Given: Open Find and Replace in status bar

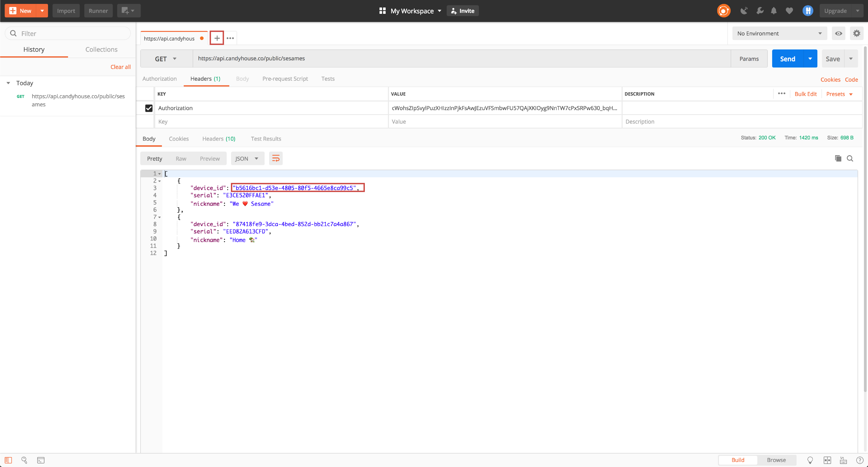Looking at the screenshot, I should 24,460.
